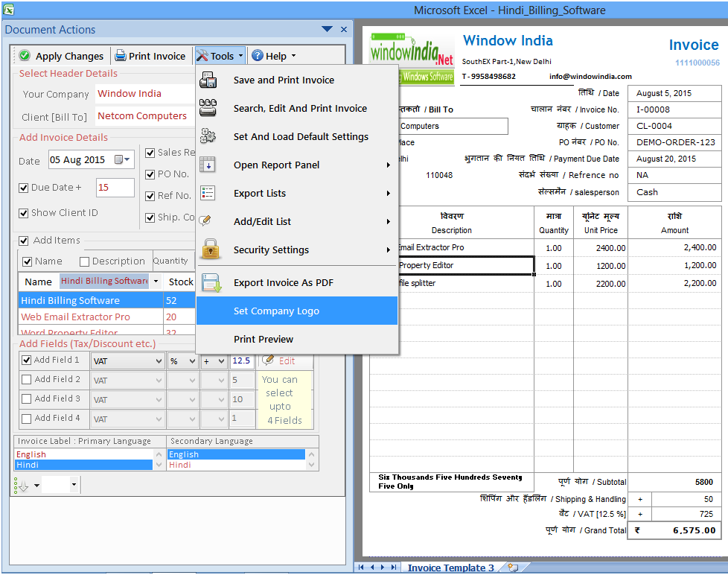728x575 pixels.
Task: Uncheck the Sales Rep checkbox
Action: pyautogui.click(x=150, y=153)
